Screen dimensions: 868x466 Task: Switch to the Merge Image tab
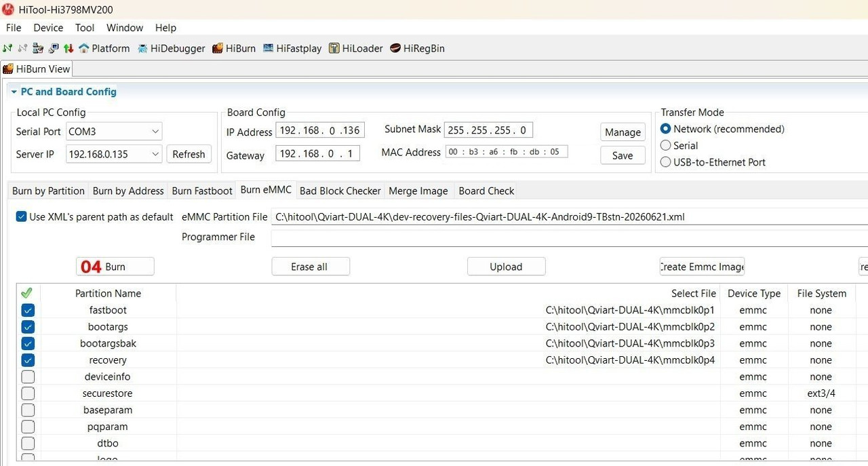coord(418,191)
